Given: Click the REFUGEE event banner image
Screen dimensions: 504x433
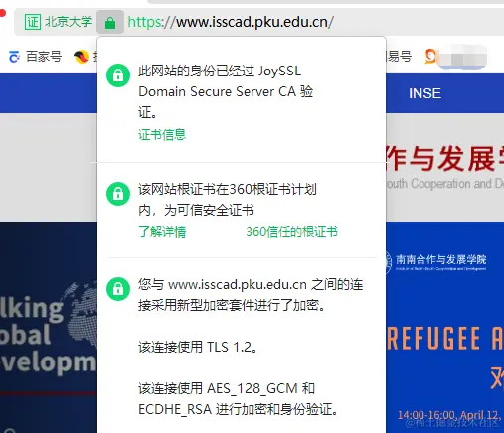Looking at the screenshot, I should (x=445, y=328).
